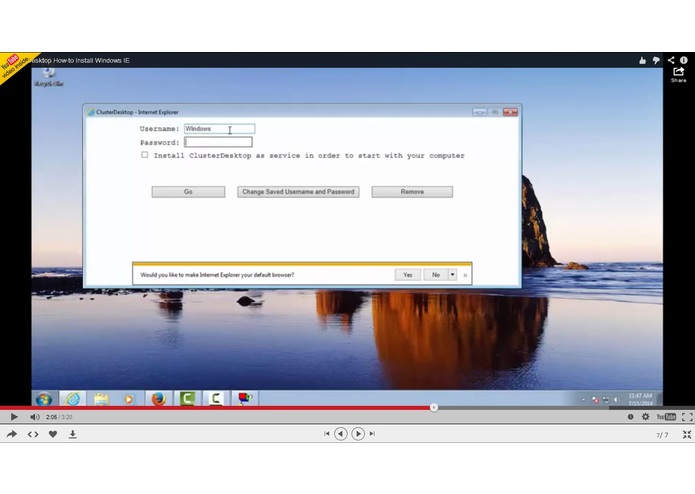Go to the previous playlist item

[340, 434]
